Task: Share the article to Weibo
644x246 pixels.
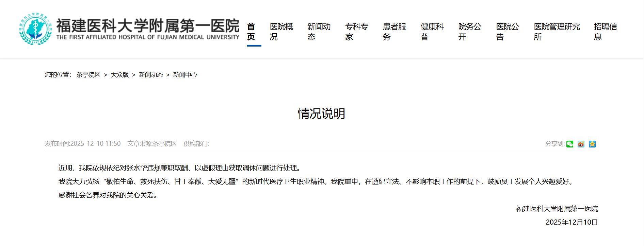Action: [x=581, y=144]
